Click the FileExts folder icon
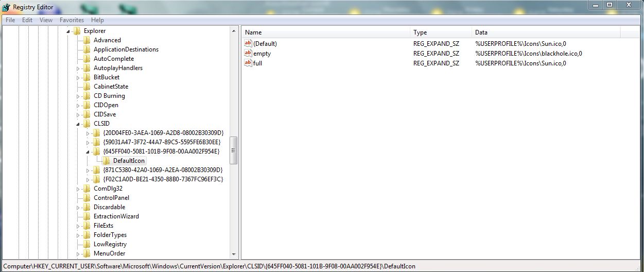Image resolution: width=644 pixels, height=272 pixels. (87, 226)
